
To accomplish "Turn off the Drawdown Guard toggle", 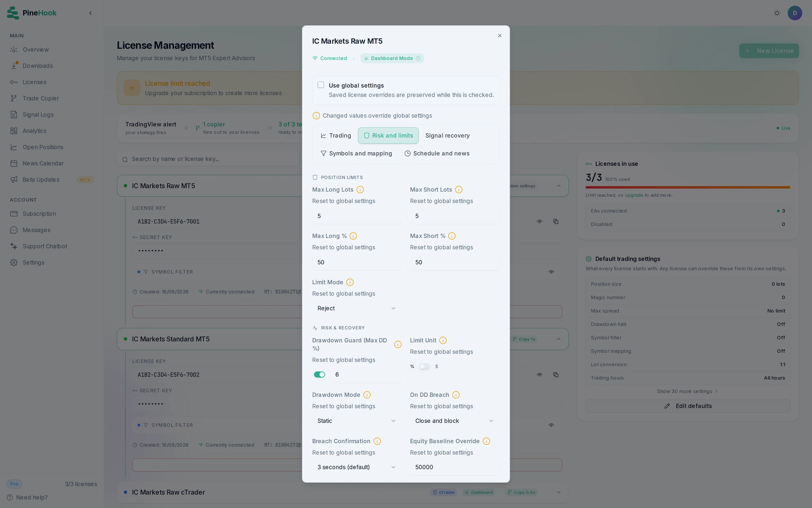I will click(x=319, y=375).
